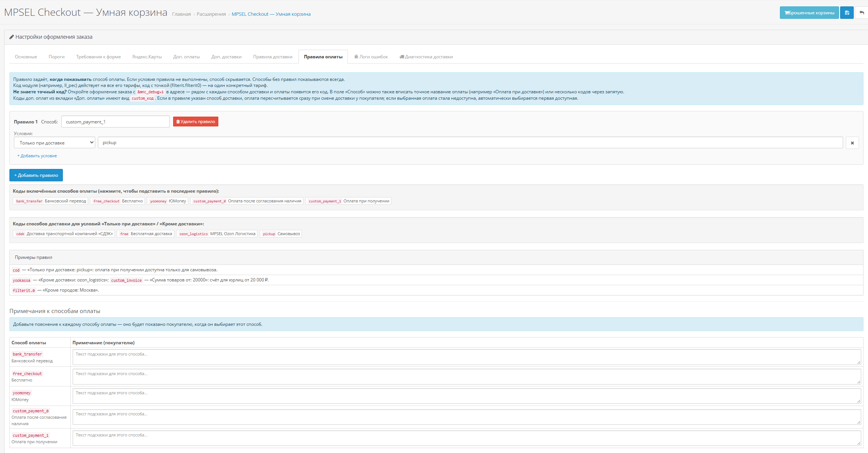Image resolution: width=868 pixels, height=453 pixels.
Task: Click the back arrow icon button
Action: tap(862, 13)
